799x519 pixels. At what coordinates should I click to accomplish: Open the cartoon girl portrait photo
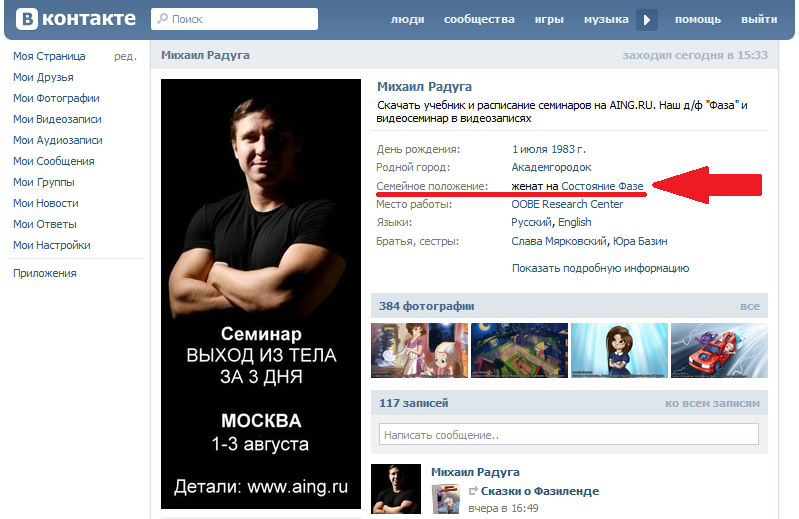click(619, 350)
